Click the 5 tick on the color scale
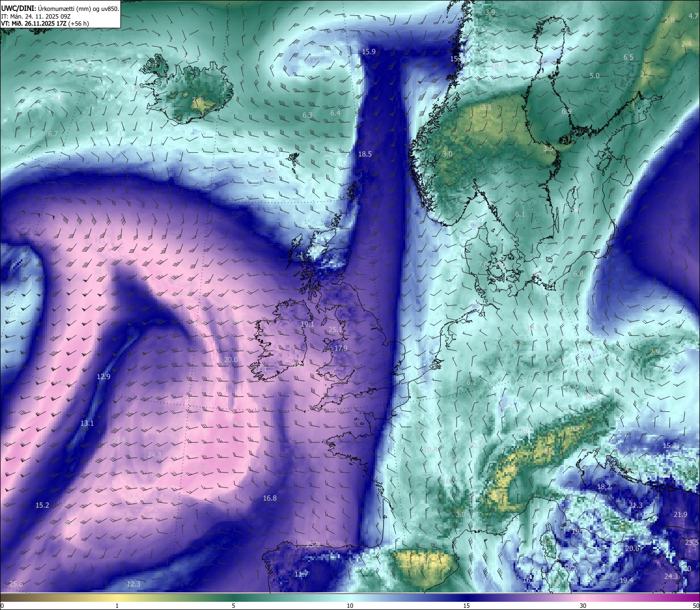 [234, 606]
